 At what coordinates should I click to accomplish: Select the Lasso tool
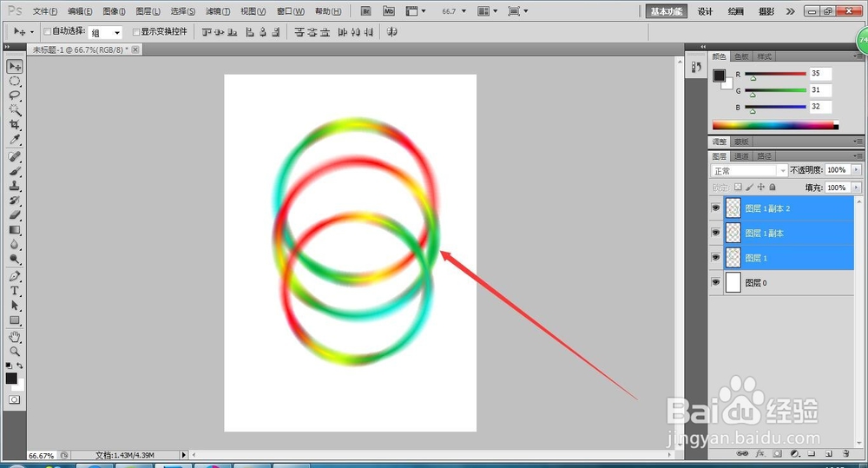click(15, 96)
